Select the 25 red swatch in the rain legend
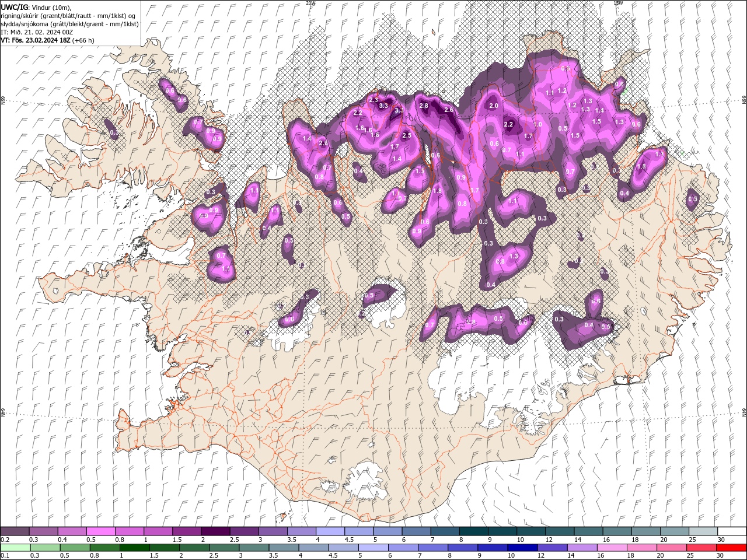747x560 pixels. point(701,548)
